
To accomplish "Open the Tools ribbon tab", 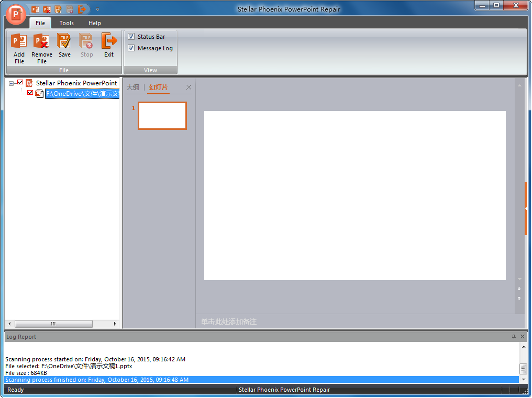I will tap(66, 23).
